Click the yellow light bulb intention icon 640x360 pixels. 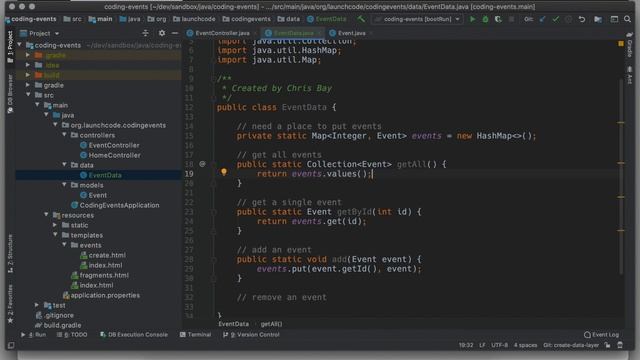(224, 172)
